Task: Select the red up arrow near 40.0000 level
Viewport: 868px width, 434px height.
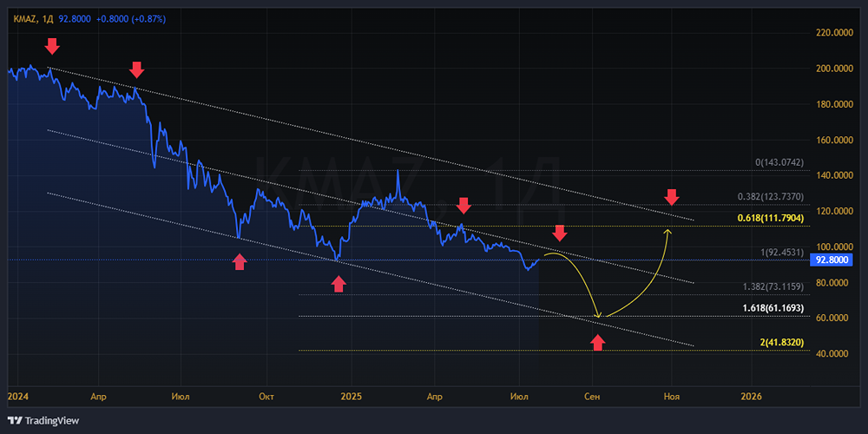Action: coord(597,343)
